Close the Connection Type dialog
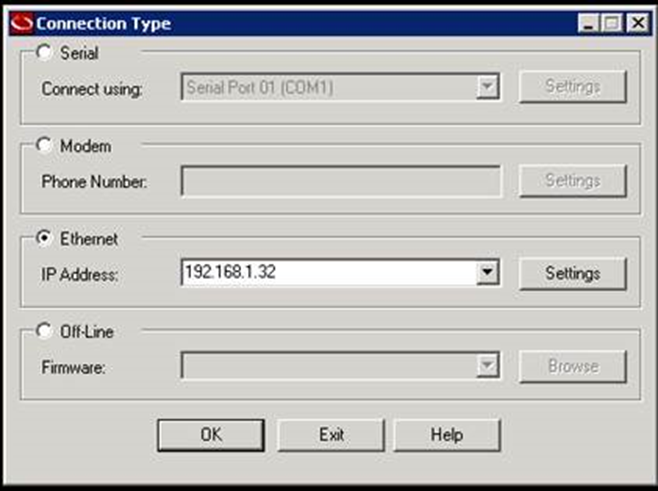658x491 pixels. click(635, 22)
